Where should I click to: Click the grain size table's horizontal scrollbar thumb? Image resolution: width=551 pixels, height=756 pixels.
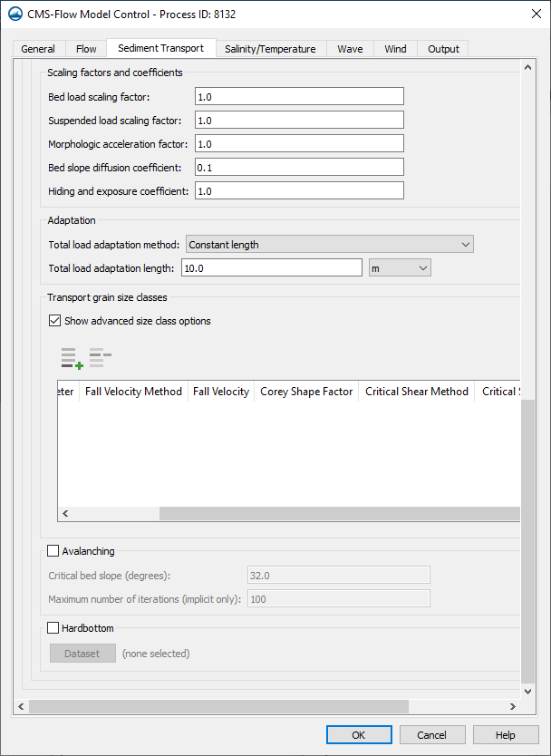[340, 513]
